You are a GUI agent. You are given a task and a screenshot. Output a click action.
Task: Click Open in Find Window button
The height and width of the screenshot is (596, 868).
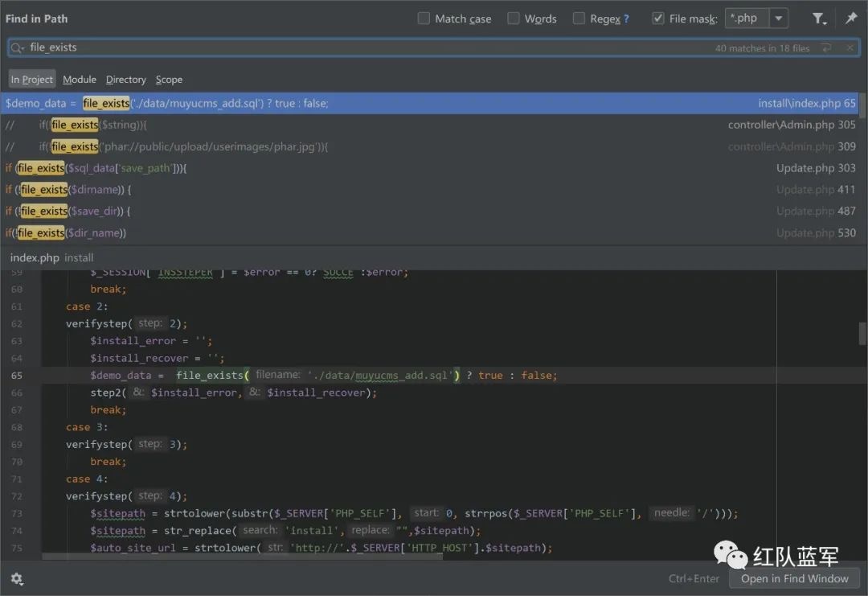[x=794, y=579]
